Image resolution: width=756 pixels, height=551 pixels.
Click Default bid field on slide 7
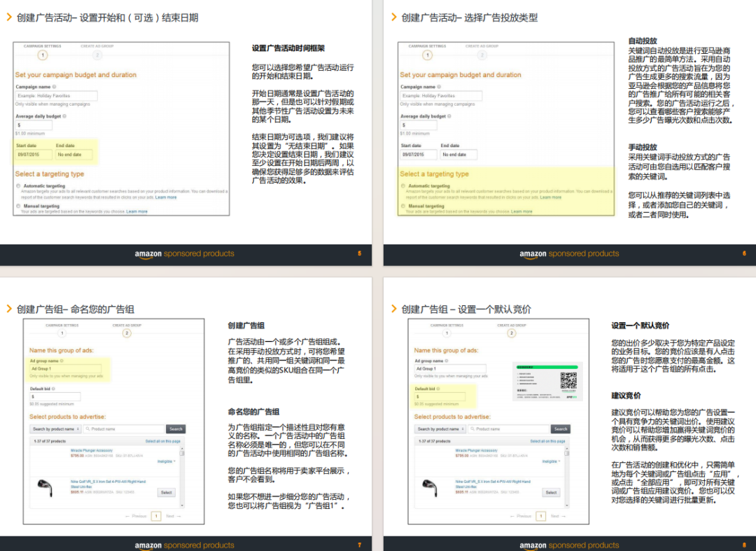pos(55,397)
